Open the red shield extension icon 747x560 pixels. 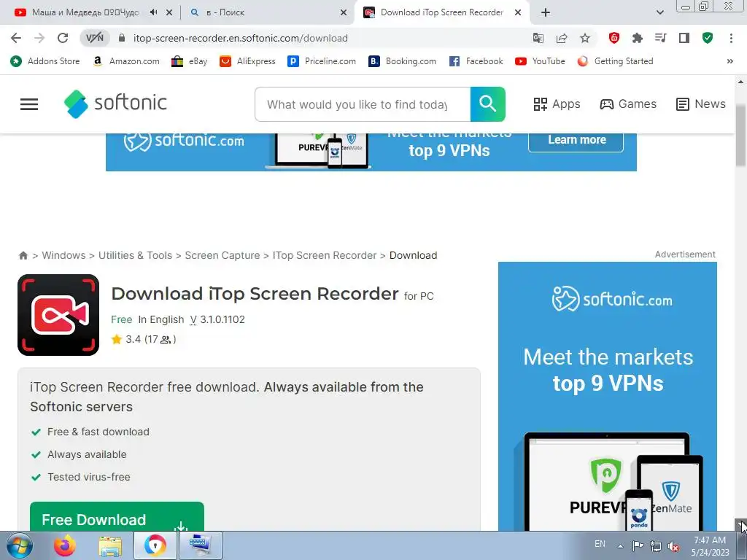click(x=614, y=38)
